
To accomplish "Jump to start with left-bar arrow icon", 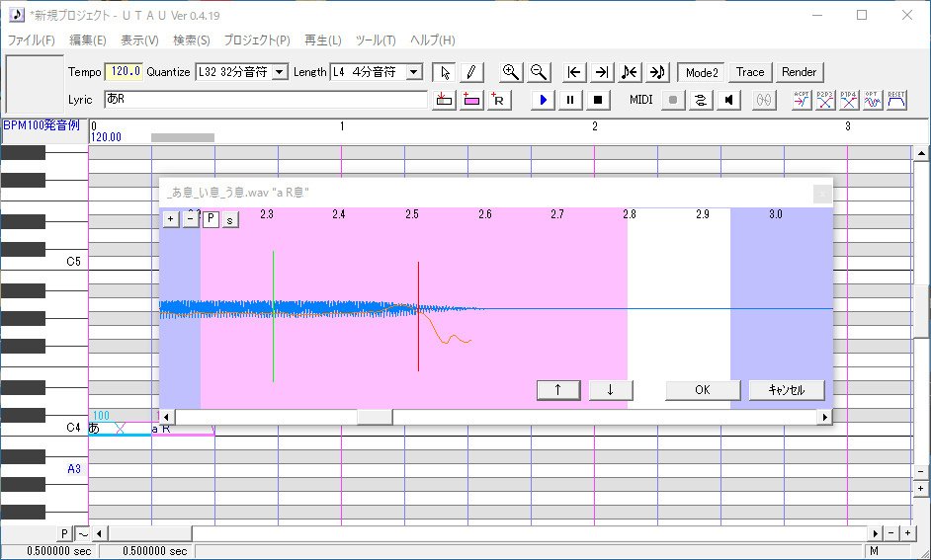I will point(574,72).
